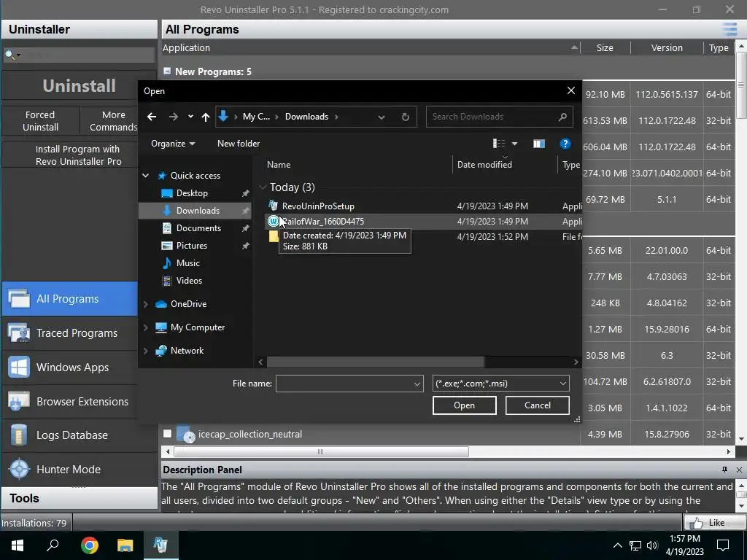Viewport: 747px width, 560px height.
Task: Open the Traced Programs module
Action: pyautogui.click(x=70, y=332)
